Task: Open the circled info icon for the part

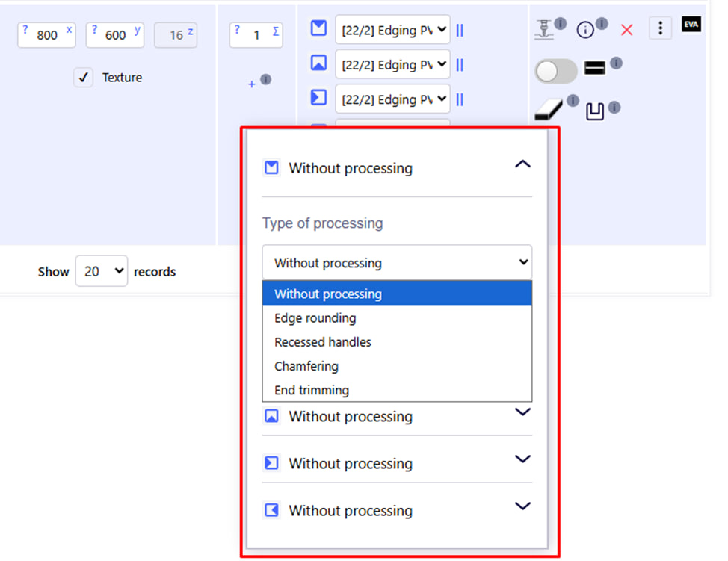Action: tap(586, 30)
